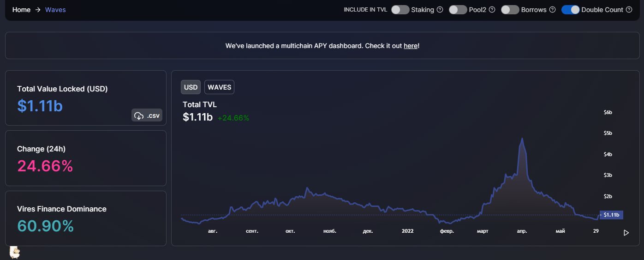Click the April TVL peak on chart
Viewport: 644px width, 260px height.
tap(522, 138)
